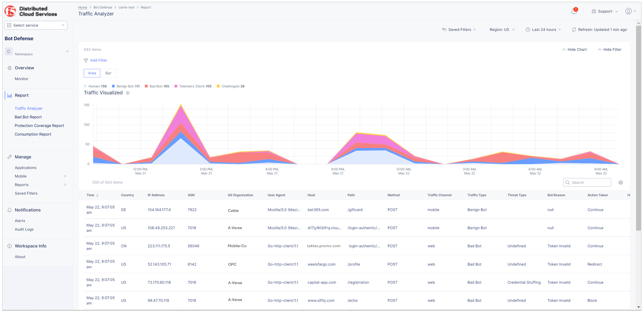Click the Select service grid icon
Image resolution: width=644 pixels, height=312 pixels.
click(9, 25)
